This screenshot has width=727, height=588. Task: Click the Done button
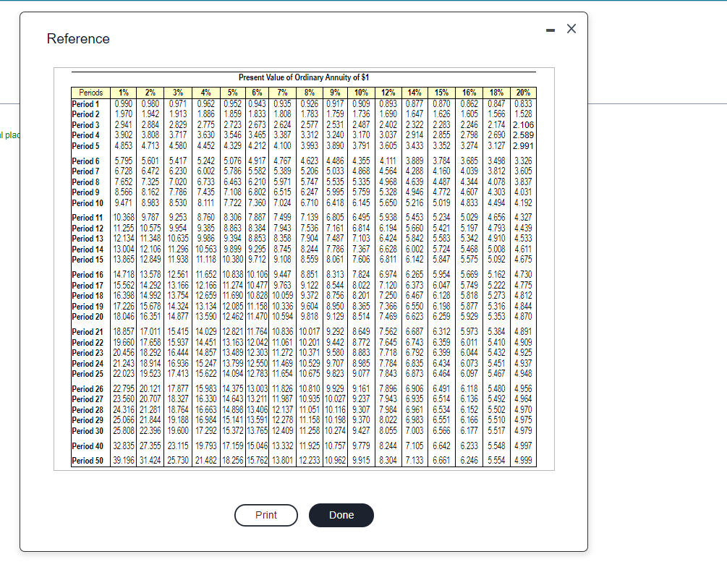[x=341, y=515]
